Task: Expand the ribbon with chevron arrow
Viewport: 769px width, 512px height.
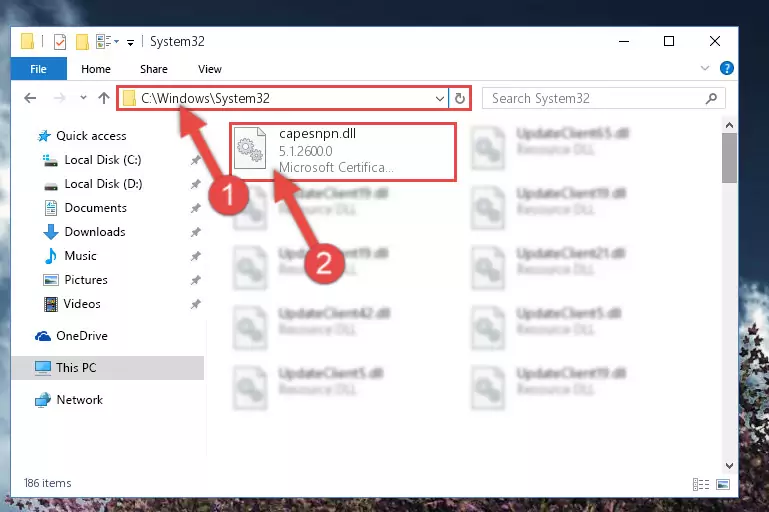Action: tap(705, 68)
